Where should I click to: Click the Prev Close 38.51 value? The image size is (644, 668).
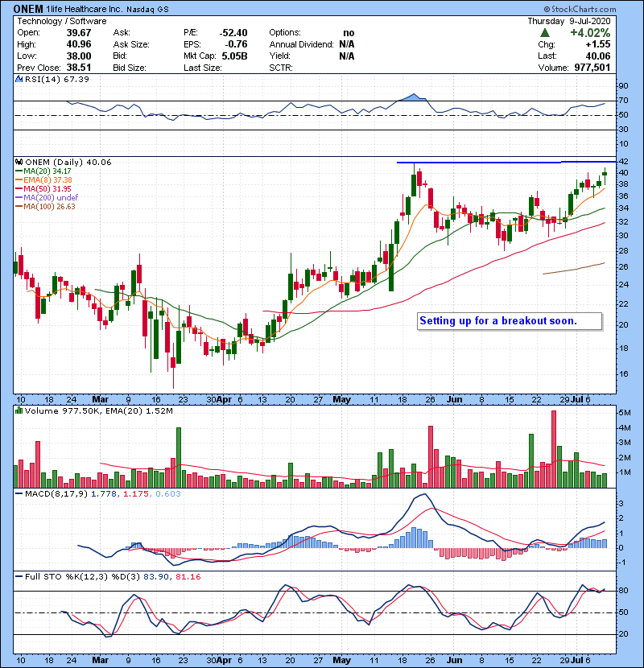(79, 68)
